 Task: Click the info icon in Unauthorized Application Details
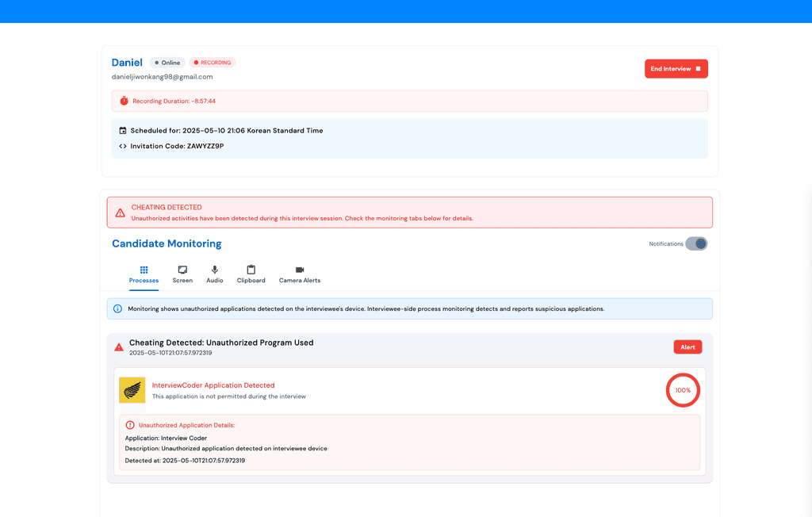(x=130, y=425)
